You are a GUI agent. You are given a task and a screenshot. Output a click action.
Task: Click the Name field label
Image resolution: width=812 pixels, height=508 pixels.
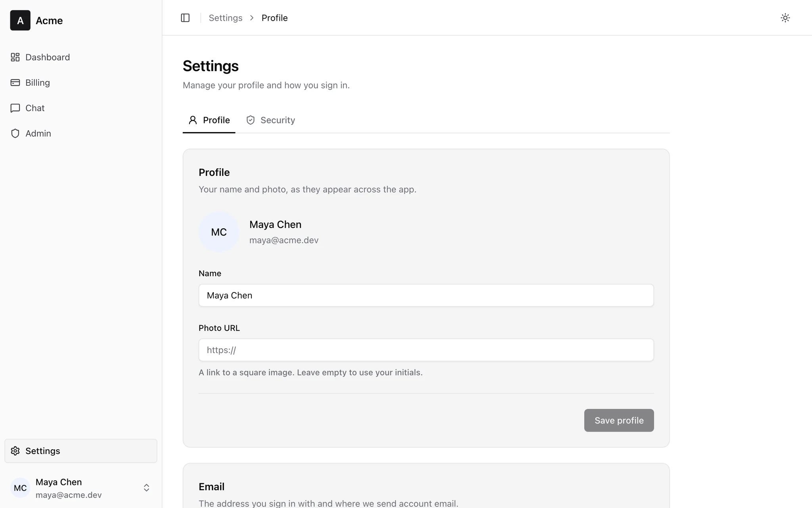[x=210, y=273]
